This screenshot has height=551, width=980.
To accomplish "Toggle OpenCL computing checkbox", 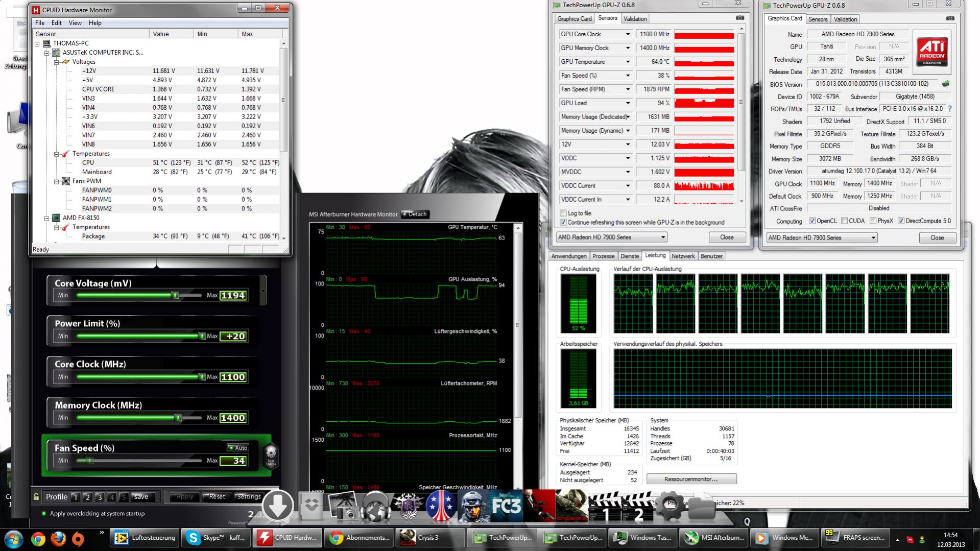I will pos(812,221).
